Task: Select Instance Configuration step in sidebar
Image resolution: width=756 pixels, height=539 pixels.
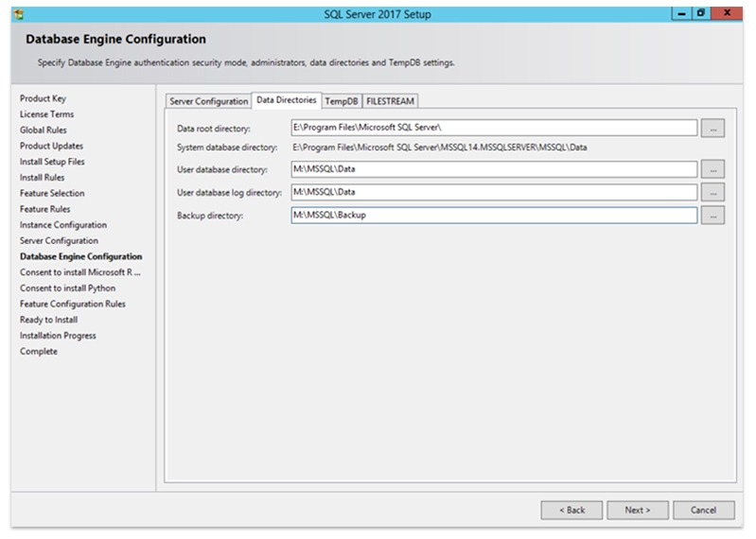Action: tap(63, 225)
